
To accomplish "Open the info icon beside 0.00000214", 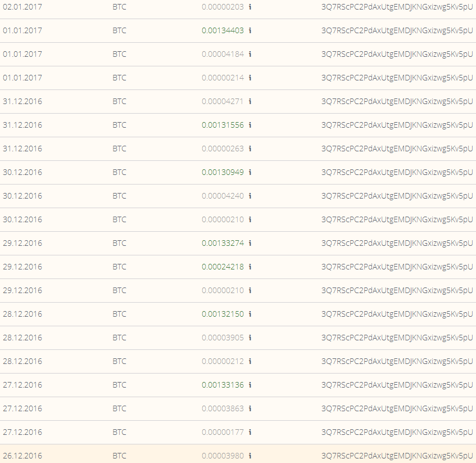I will 250,78.
